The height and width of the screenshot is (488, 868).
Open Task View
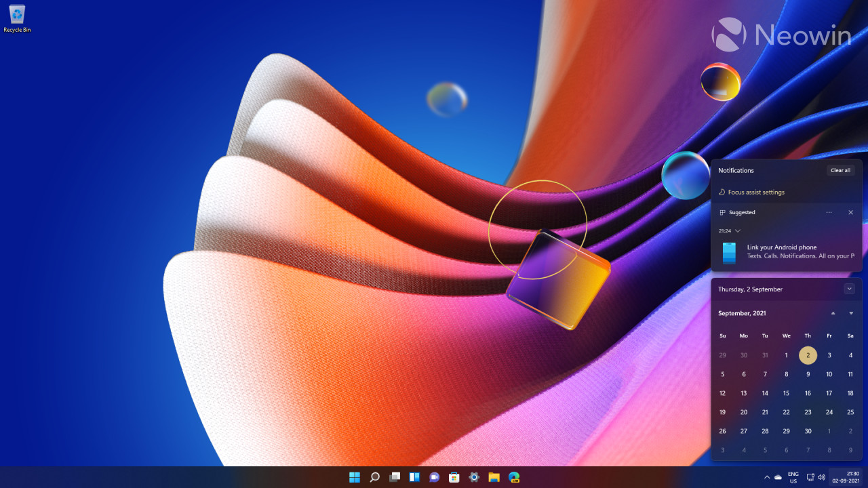point(395,477)
